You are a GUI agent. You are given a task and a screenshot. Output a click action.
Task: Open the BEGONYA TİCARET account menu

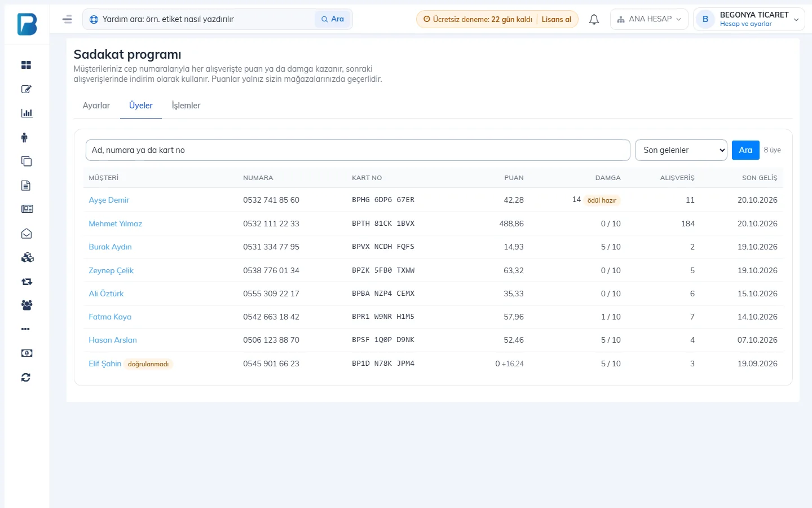point(749,19)
